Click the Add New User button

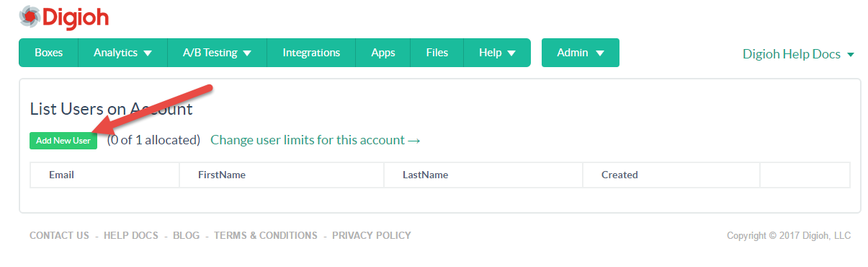(x=63, y=141)
